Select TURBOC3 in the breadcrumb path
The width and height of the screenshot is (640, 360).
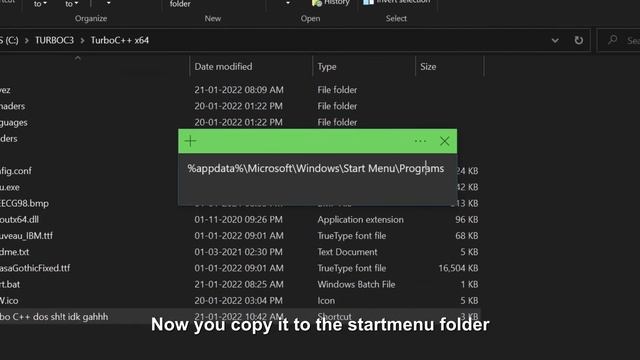point(54,40)
